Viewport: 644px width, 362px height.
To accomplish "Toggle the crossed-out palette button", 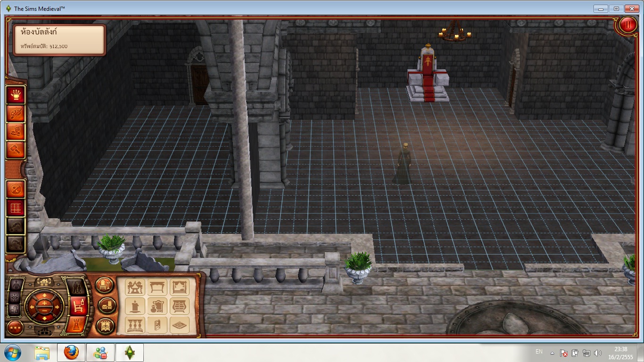I will (17, 189).
